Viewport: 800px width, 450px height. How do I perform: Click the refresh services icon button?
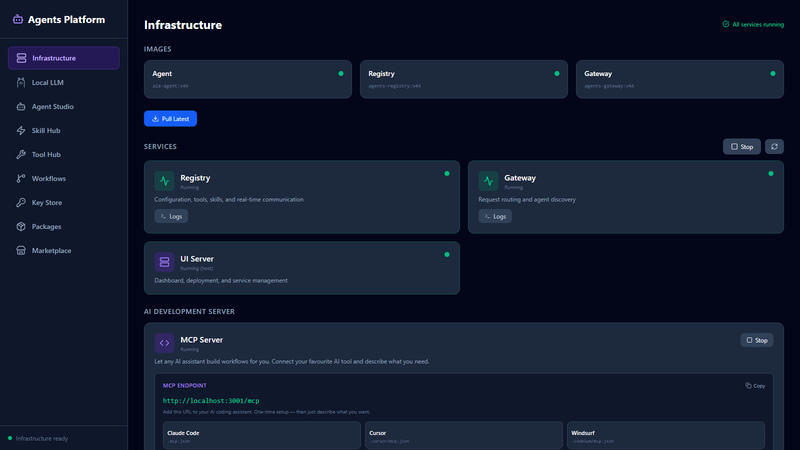[x=774, y=147]
